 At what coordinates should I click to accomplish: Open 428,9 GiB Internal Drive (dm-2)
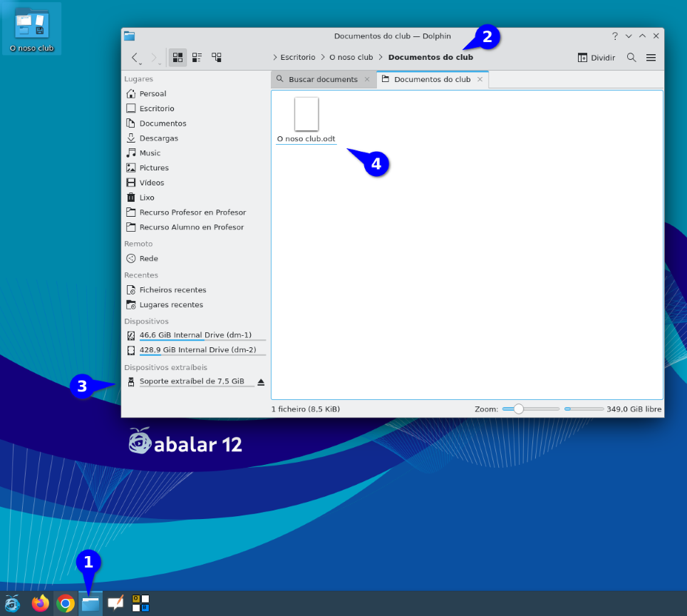pyautogui.click(x=195, y=351)
